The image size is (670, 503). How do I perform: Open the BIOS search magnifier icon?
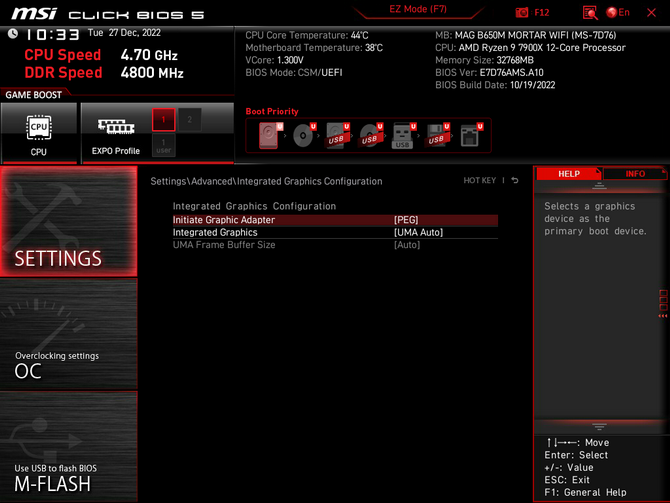590,12
